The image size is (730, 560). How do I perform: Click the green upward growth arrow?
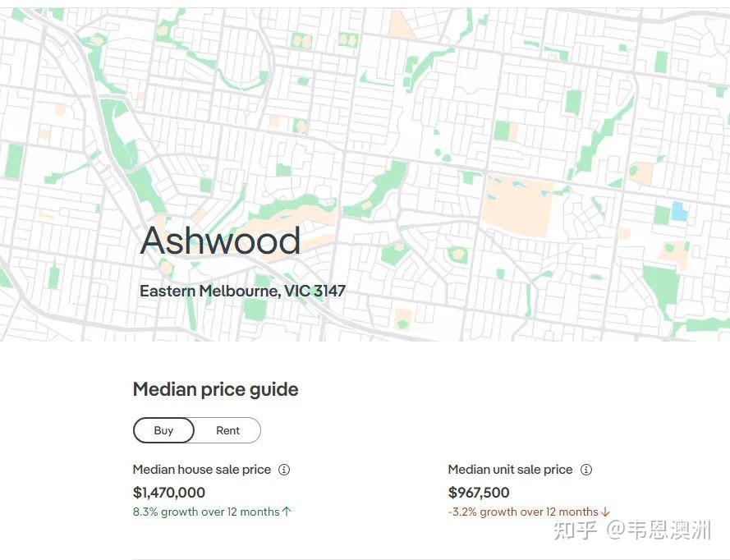[287, 512]
